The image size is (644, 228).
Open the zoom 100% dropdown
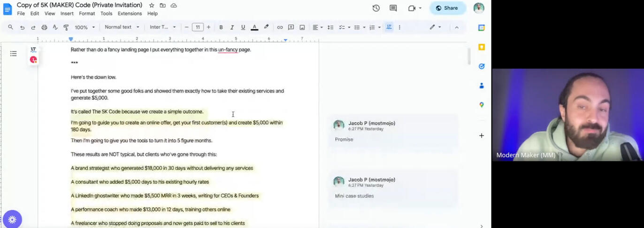84,27
